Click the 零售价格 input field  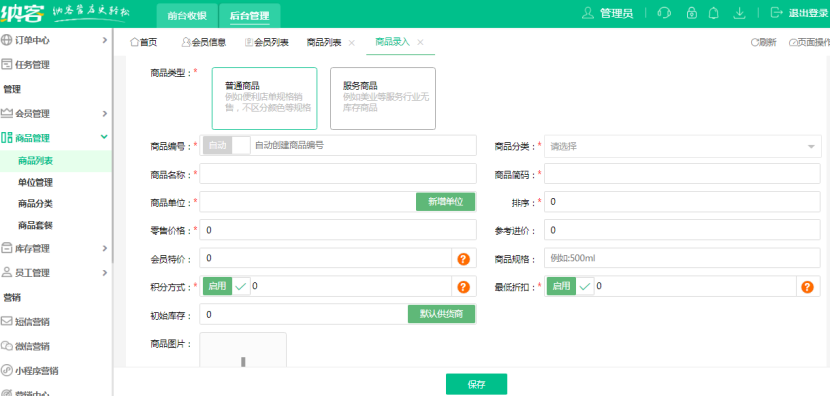pyautogui.click(x=338, y=230)
